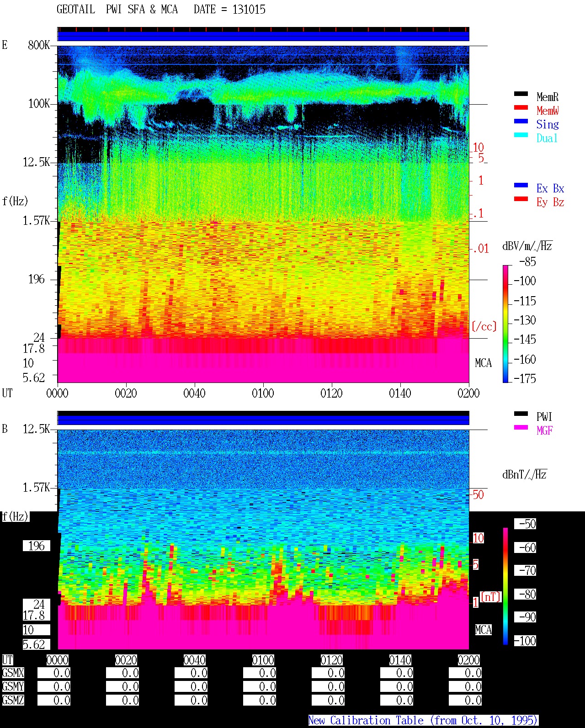Click the dBV/m/√Hz unit label
This screenshot has width=585, height=728.
[527, 246]
